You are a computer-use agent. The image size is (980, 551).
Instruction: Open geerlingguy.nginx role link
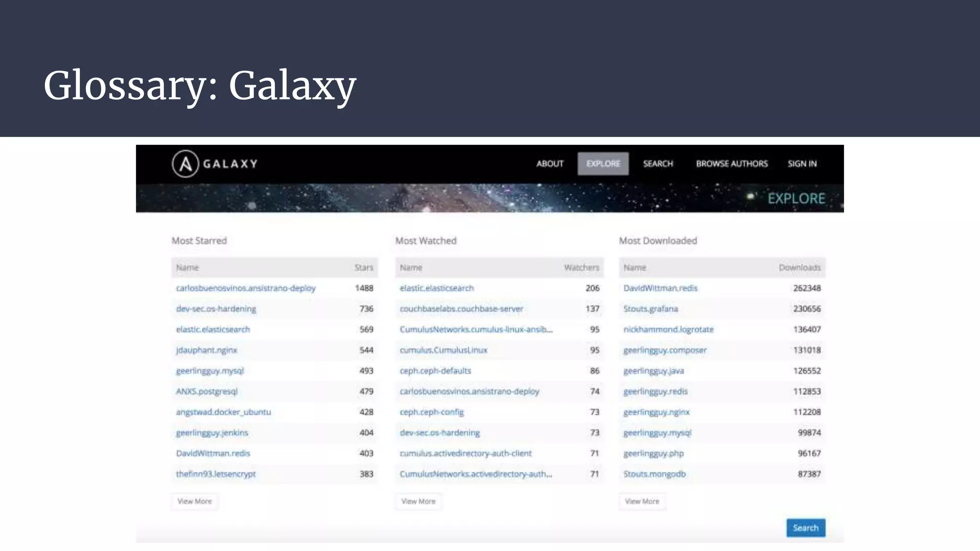(x=656, y=412)
